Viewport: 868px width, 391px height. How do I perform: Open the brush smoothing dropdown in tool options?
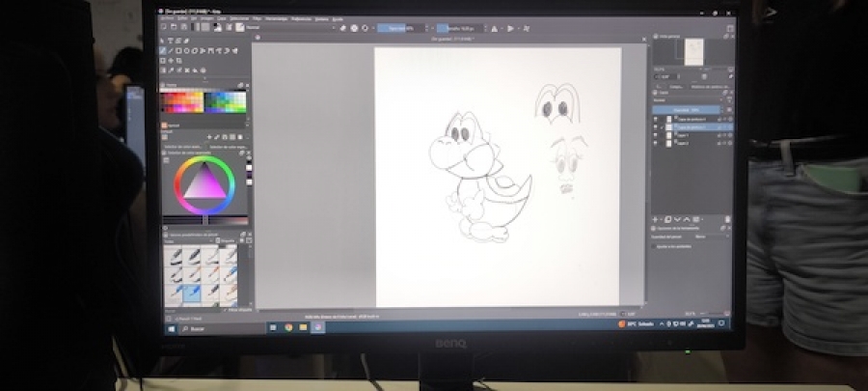pyautogui.click(x=713, y=237)
